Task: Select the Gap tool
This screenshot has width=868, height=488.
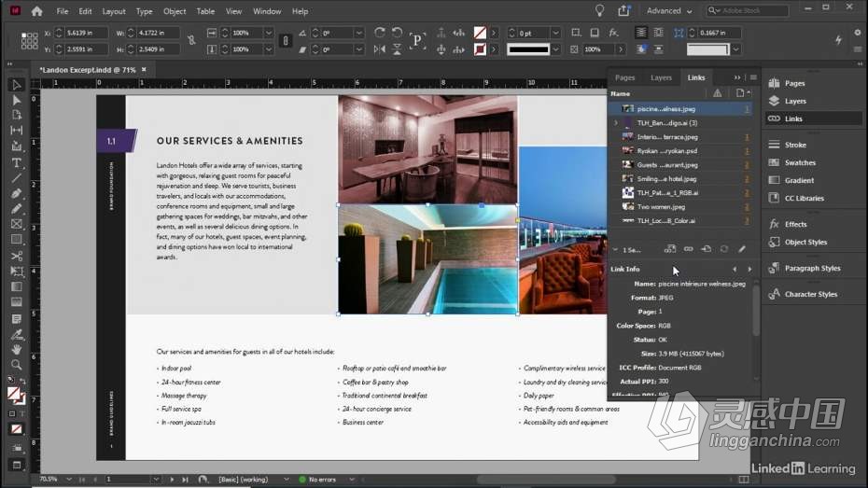Action: (x=16, y=131)
